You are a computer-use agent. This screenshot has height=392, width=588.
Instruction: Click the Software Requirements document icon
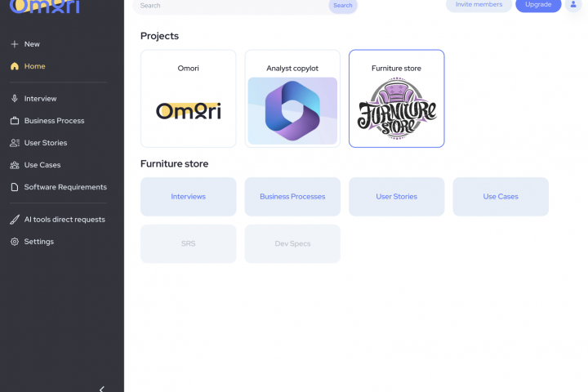(x=14, y=187)
